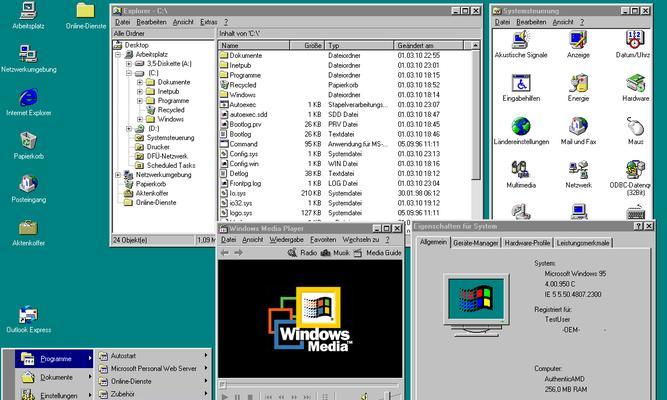Image resolution: width=667 pixels, height=400 pixels.
Task: Open Media Guide in Media Player
Action: click(377, 253)
